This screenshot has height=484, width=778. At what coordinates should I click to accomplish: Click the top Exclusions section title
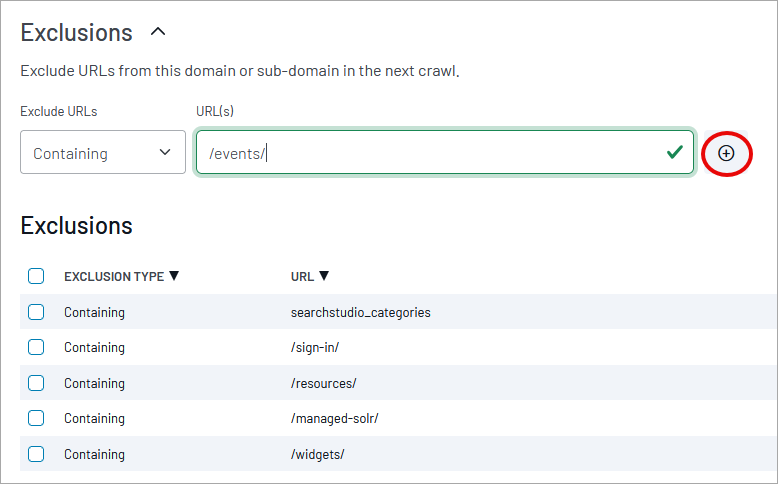[76, 32]
